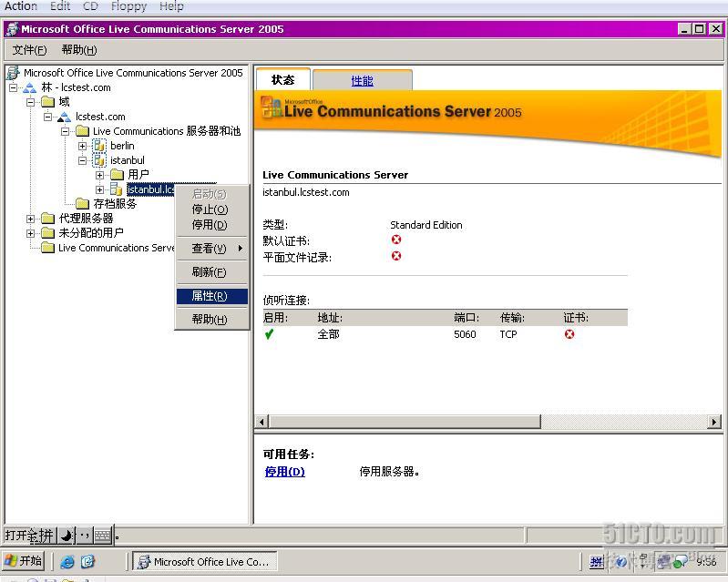Image resolution: width=728 pixels, height=582 pixels.
Task: Click the 未分配的用户 folder icon
Action: click(47, 233)
